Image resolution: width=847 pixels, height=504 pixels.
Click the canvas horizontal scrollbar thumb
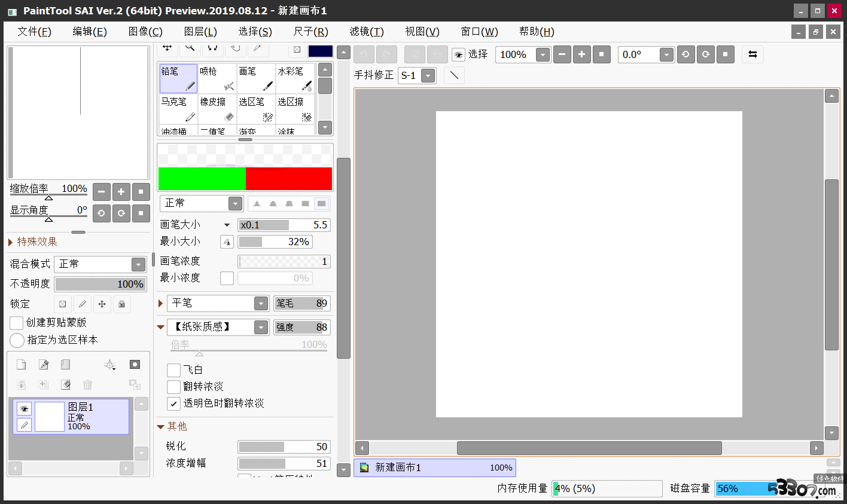(589, 448)
